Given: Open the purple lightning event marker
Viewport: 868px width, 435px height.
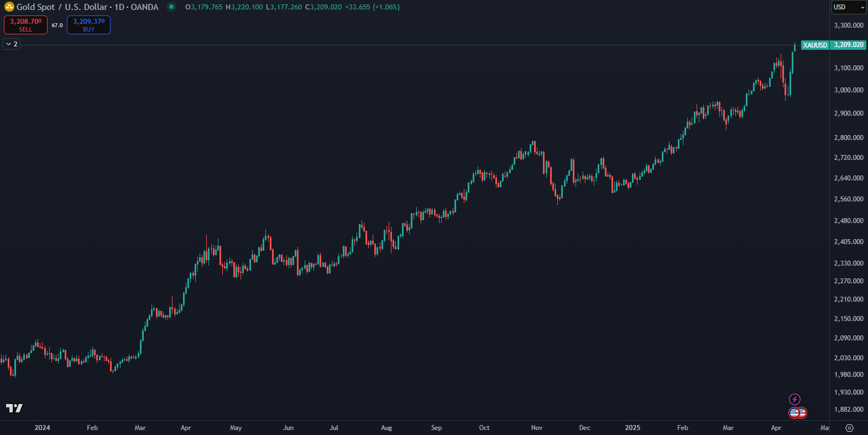Looking at the screenshot, I should [x=794, y=399].
